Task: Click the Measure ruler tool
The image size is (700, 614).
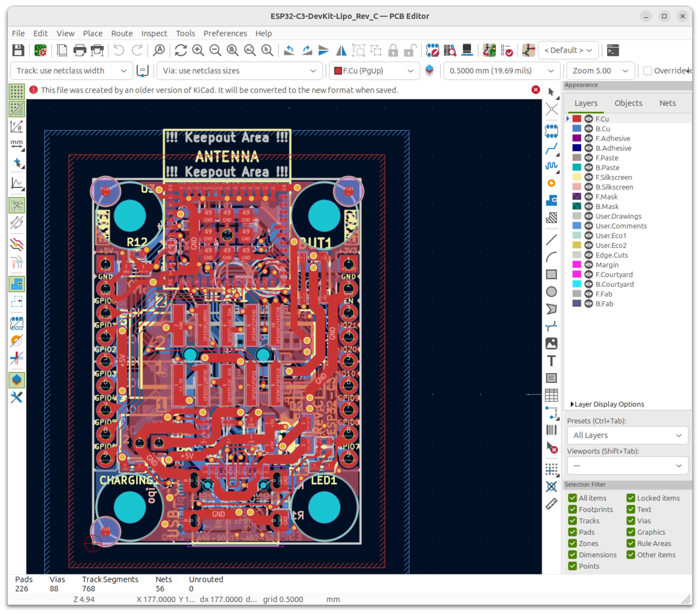Action: 551,504
